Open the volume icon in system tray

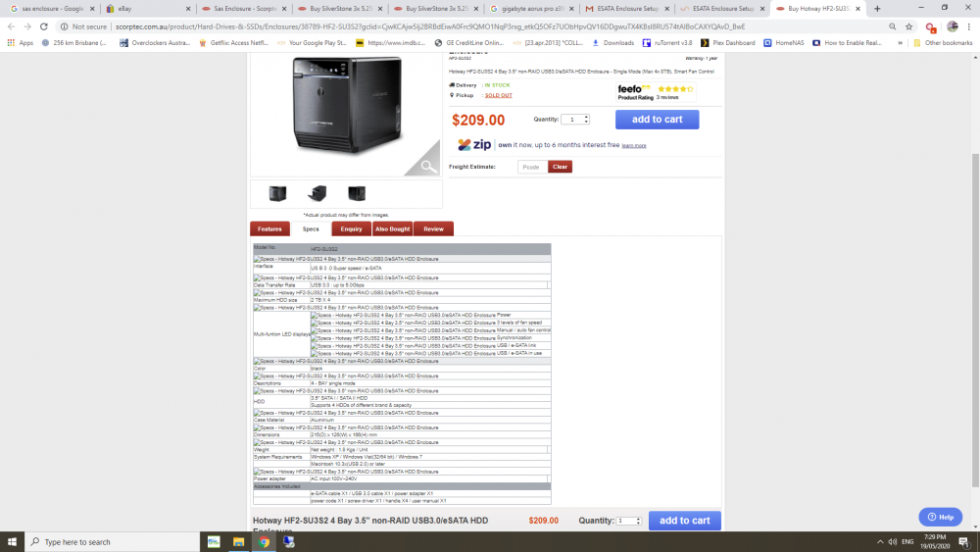(893, 542)
